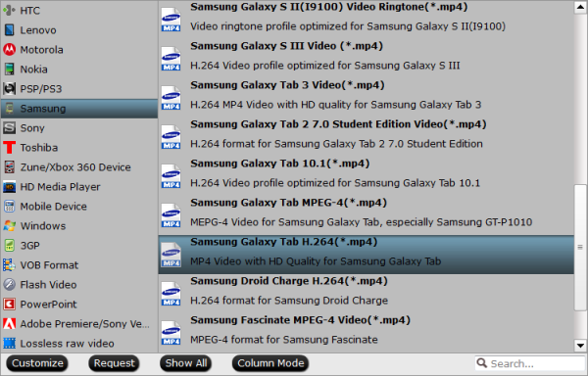This screenshot has height=376, width=588.
Task: Click the Motorola logo icon
Action: tap(10, 49)
